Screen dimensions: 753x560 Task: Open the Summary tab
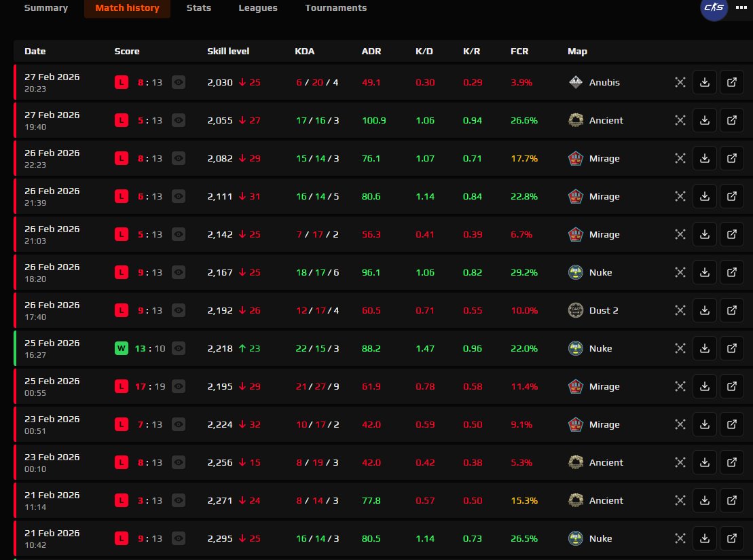[x=45, y=7]
